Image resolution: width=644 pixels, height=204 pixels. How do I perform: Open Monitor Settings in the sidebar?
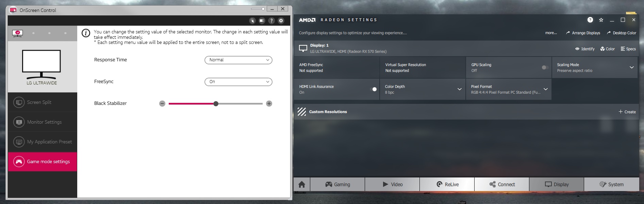tap(43, 122)
